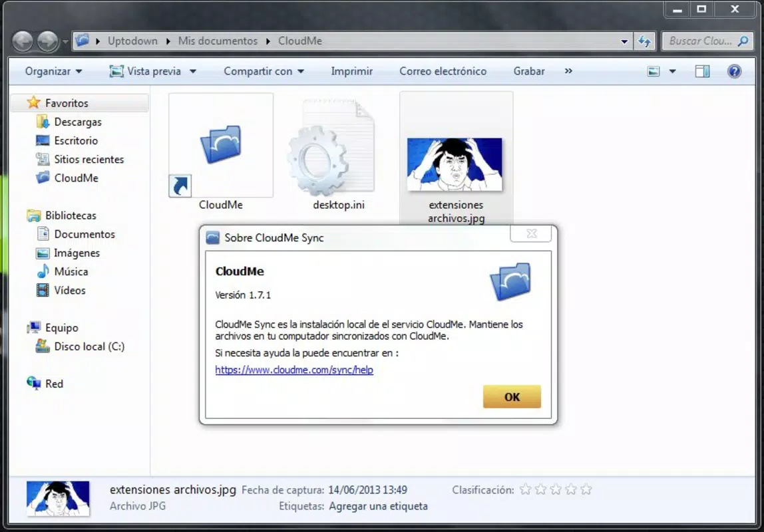Select the extensiones archivos.jpg thumbnail

click(455, 164)
